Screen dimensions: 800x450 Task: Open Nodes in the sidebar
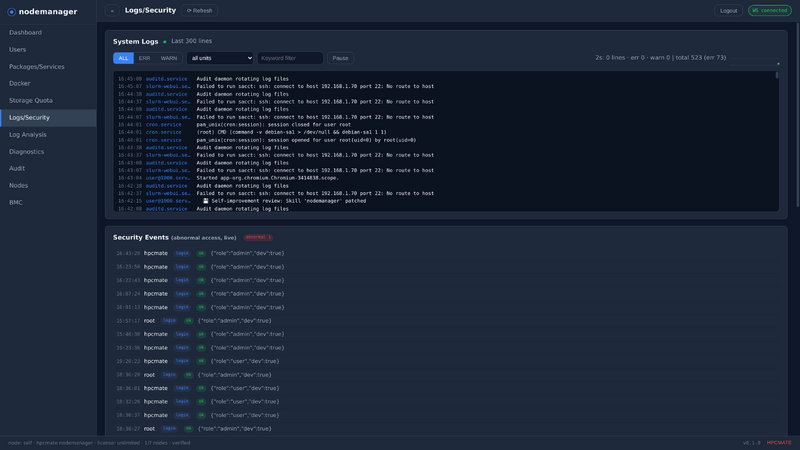[48, 186]
